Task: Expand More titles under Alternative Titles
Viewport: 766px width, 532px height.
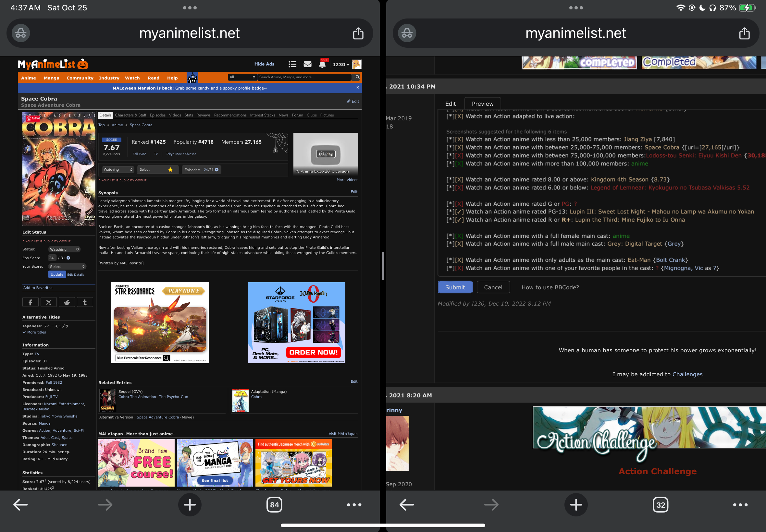Action: [x=34, y=332]
